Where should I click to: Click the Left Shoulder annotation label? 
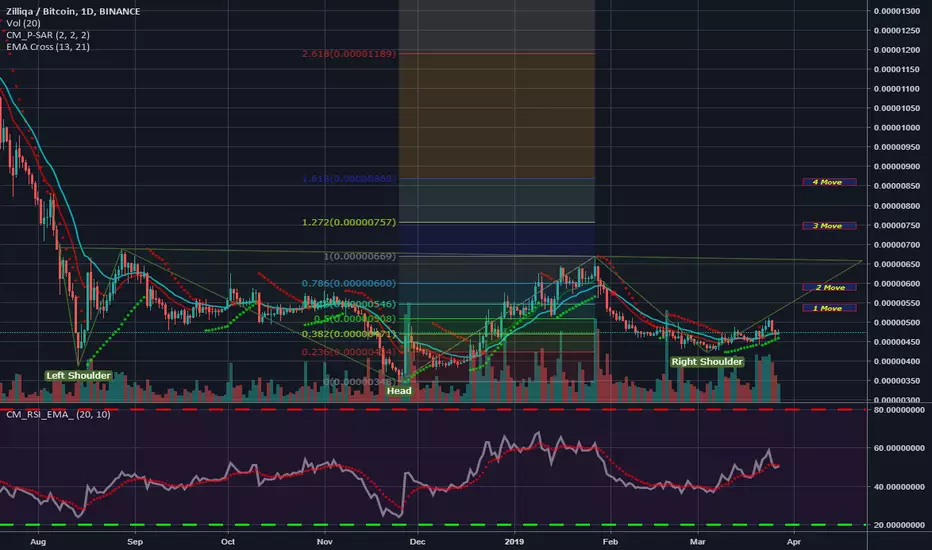click(78, 375)
